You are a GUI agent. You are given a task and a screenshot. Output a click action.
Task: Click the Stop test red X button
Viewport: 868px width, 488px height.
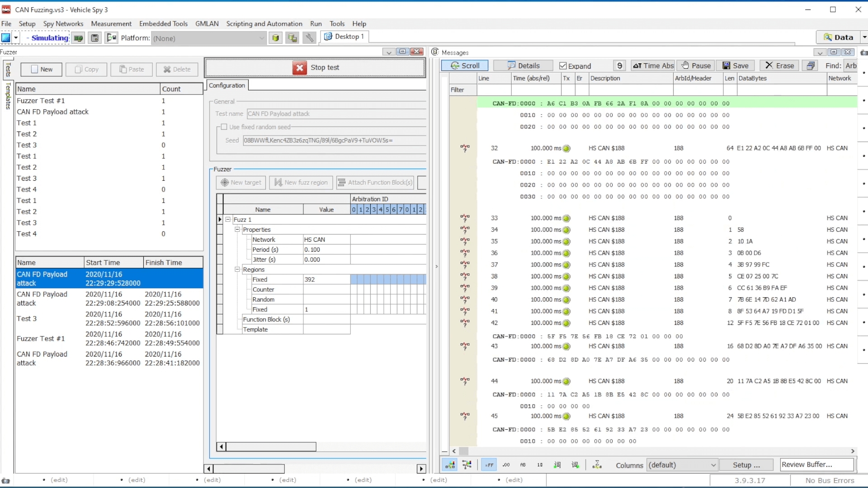[x=299, y=67]
